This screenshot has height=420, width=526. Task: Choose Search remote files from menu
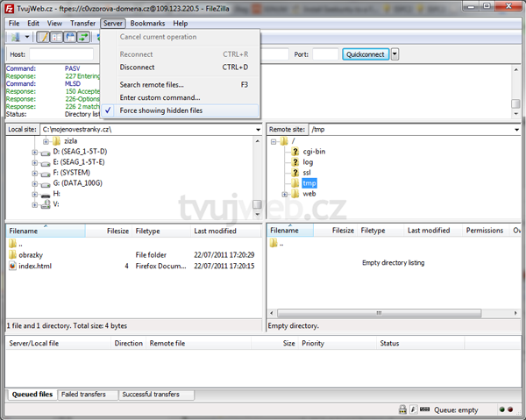180,84
